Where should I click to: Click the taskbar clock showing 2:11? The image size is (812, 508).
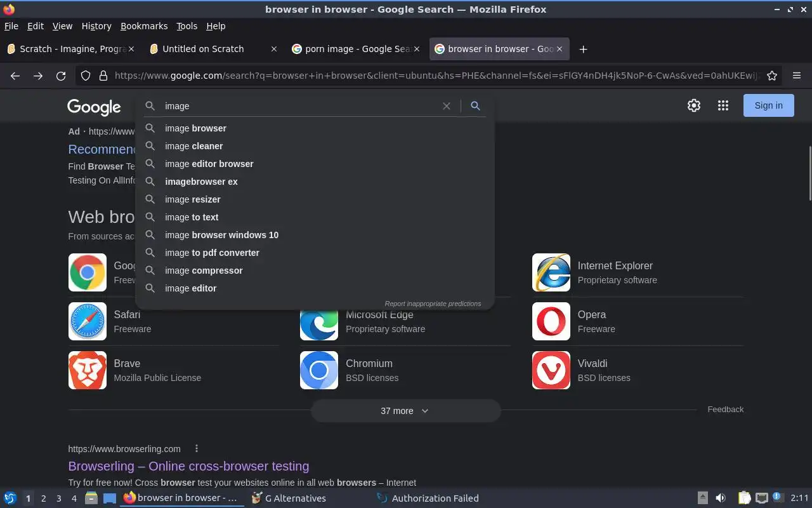[x=799, y=498]
